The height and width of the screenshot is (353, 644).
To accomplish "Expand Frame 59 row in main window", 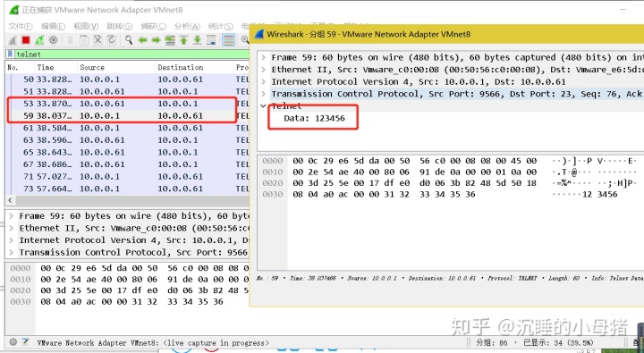I will click(12, 216).
